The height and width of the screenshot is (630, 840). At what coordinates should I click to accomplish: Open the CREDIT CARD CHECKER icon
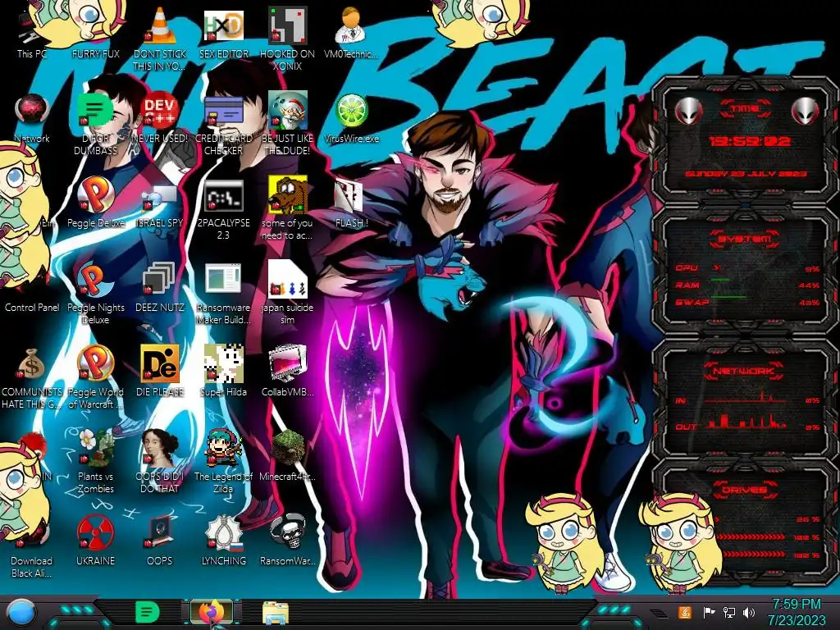coord(223,111)
